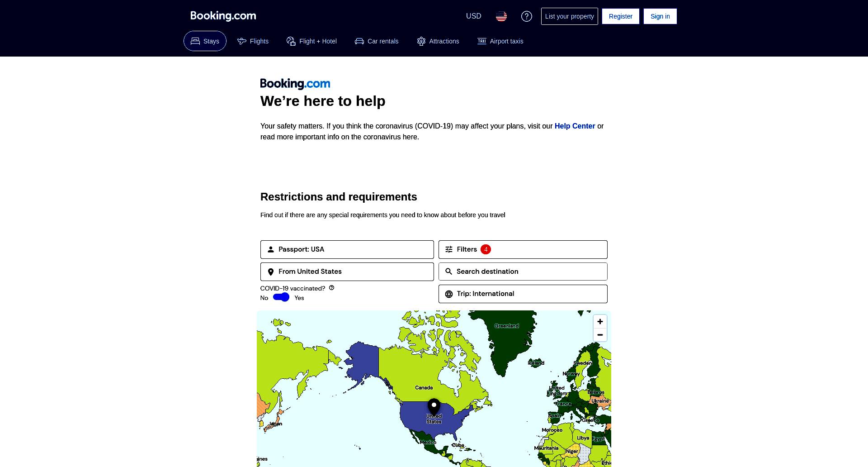Click the United States map pin marker
This screenshot has width=868, height=467.
(434, 407)
